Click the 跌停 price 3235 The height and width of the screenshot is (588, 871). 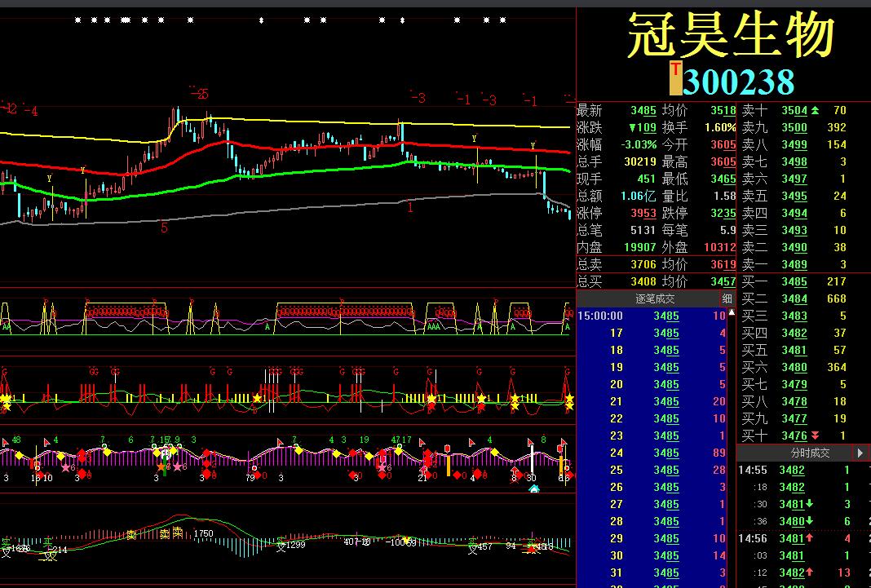[723, 213]
